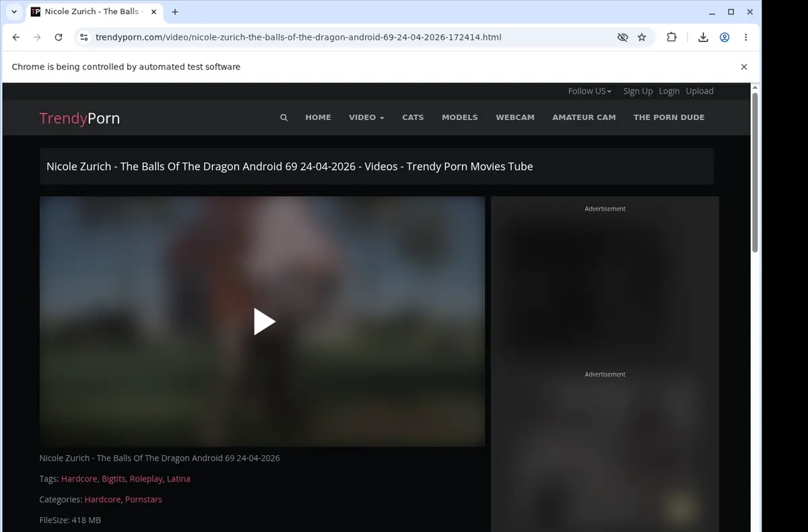Click the TrendyPorn site logo
The image size is (808, 532).
[x=79, y=119]
